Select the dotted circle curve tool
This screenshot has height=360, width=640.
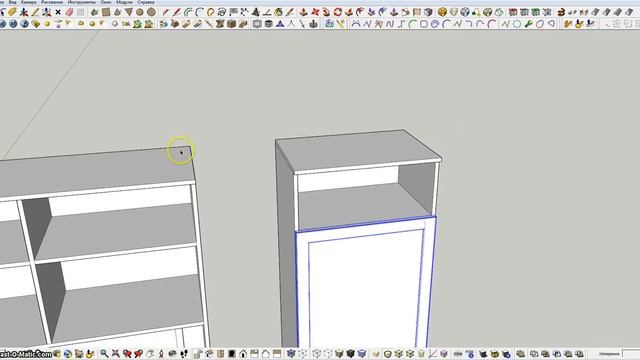click(517, 24)
